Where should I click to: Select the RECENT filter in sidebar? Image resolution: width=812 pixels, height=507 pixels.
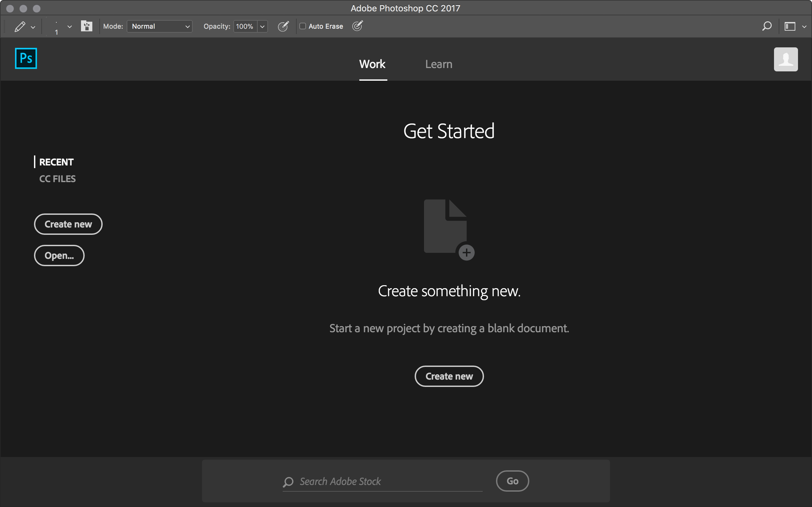56,162
